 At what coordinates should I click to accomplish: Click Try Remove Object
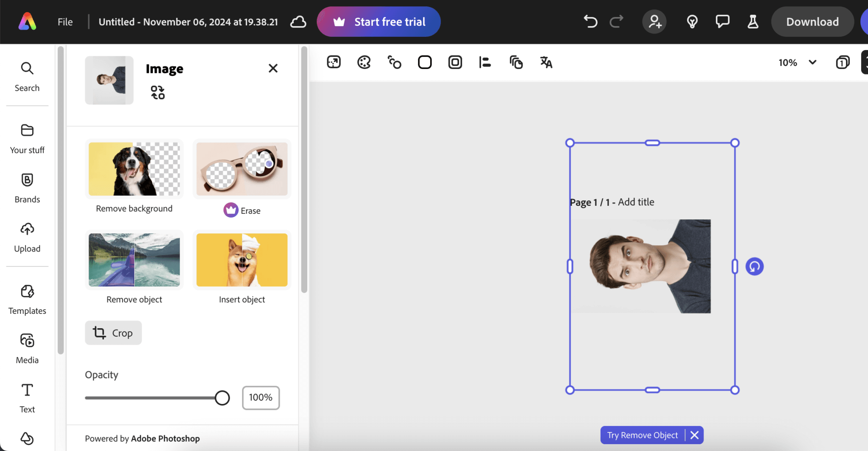tap(642, 435)
